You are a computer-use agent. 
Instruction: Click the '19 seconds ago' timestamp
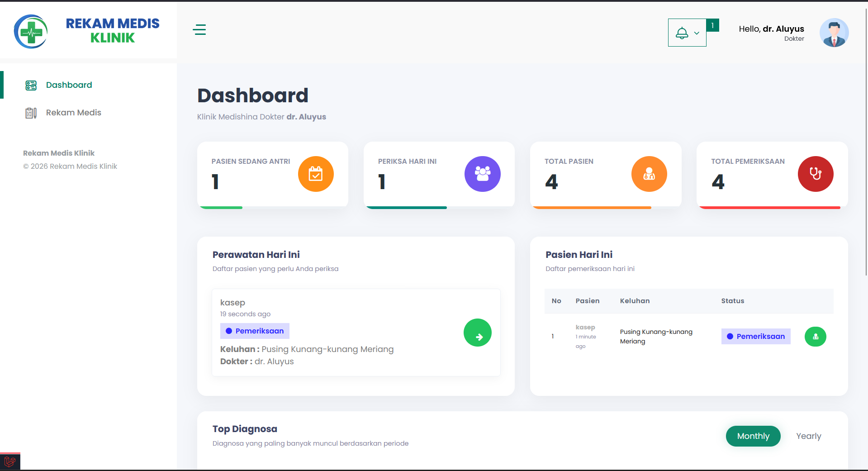[245, 314]
